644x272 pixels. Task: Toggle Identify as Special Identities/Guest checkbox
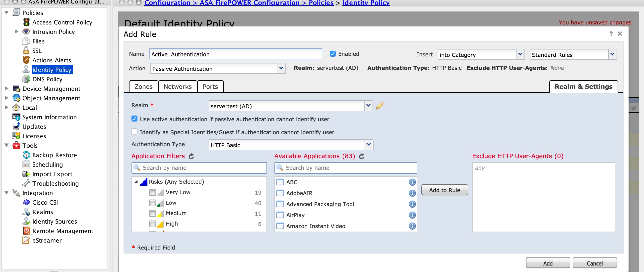[134, 132]
